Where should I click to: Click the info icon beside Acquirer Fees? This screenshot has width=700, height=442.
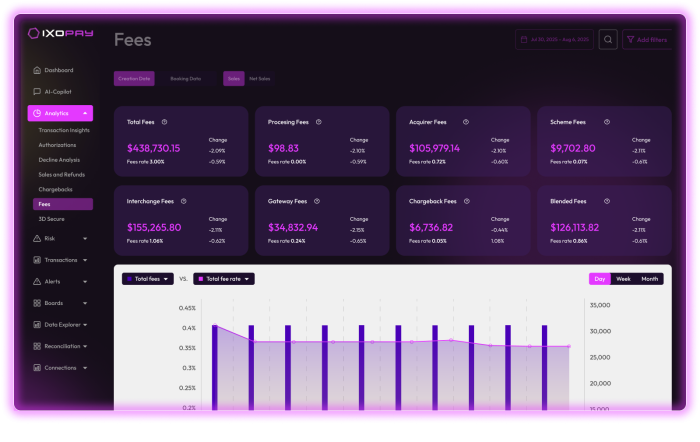pos(466,122)
